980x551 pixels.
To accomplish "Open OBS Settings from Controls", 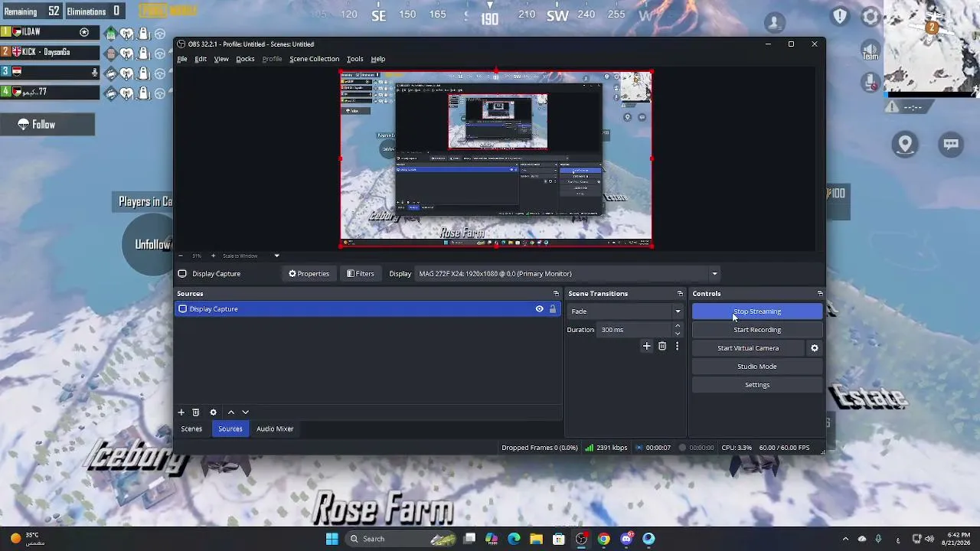I will pos(757,385).
